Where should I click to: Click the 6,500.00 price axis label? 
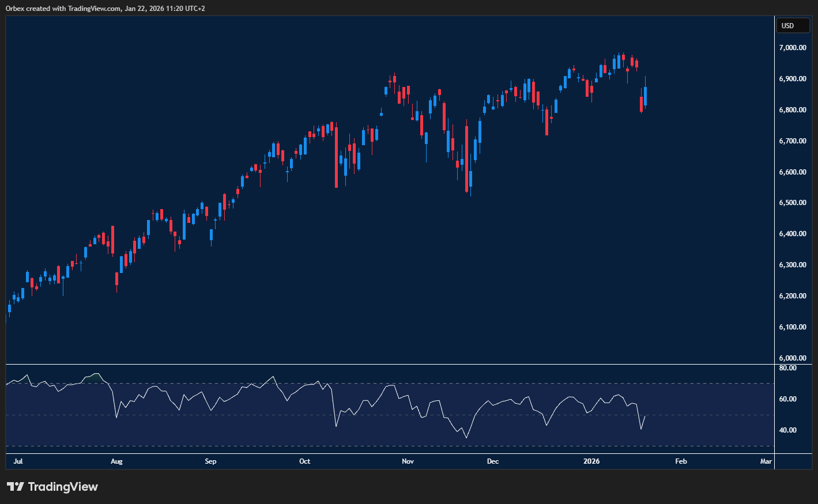click(791, 202)
